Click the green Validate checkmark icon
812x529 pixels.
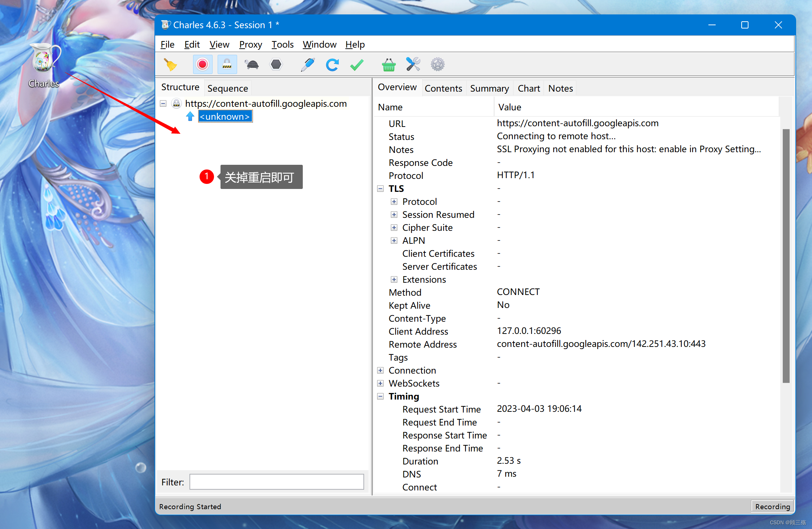pos(357,65)
